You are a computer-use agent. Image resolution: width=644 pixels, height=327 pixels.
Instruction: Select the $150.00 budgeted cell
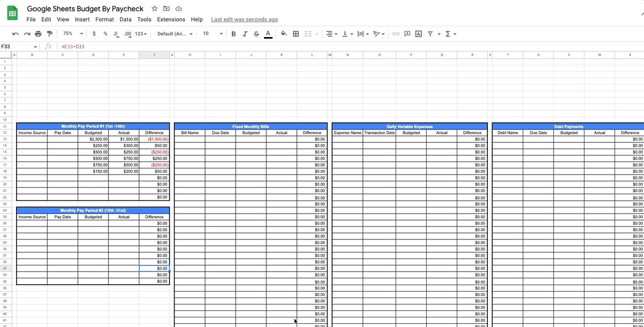pyautogui.click(x=93, y=171)
